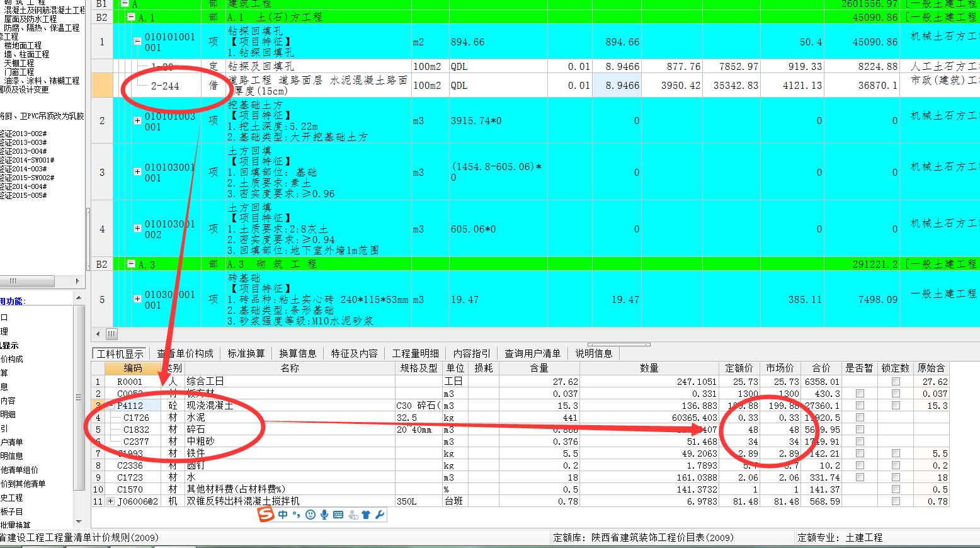Click the left function panel scroll-up arrow
Viewport: 980px width, 548px height.
[x=79, y=298]
